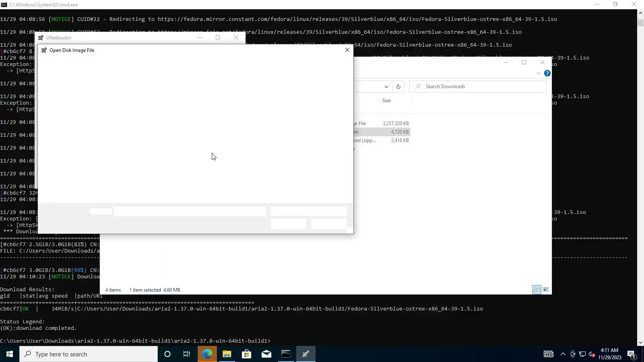Open Microsoft Store from the taskbar
The image size is (644, 362).
[x=247, y=354]
